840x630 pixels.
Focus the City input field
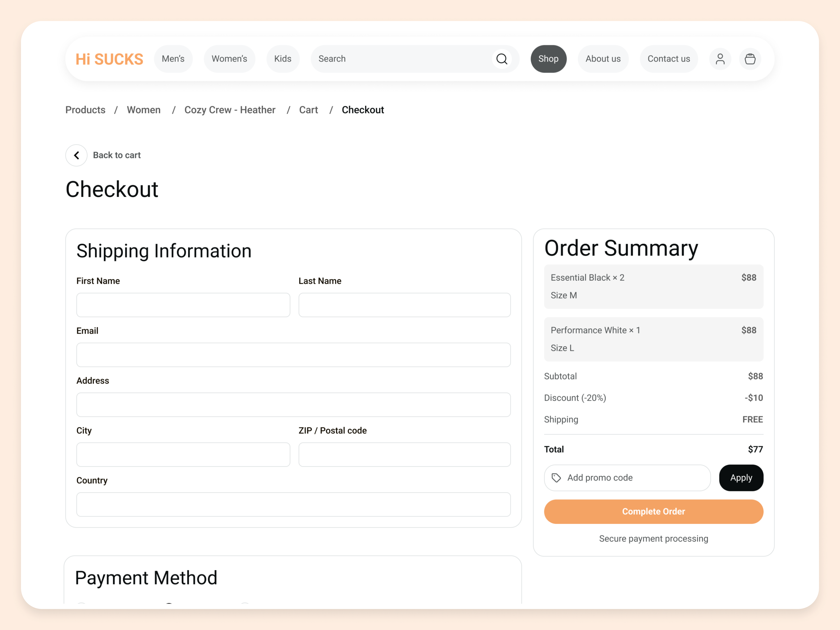pos(183,454)
